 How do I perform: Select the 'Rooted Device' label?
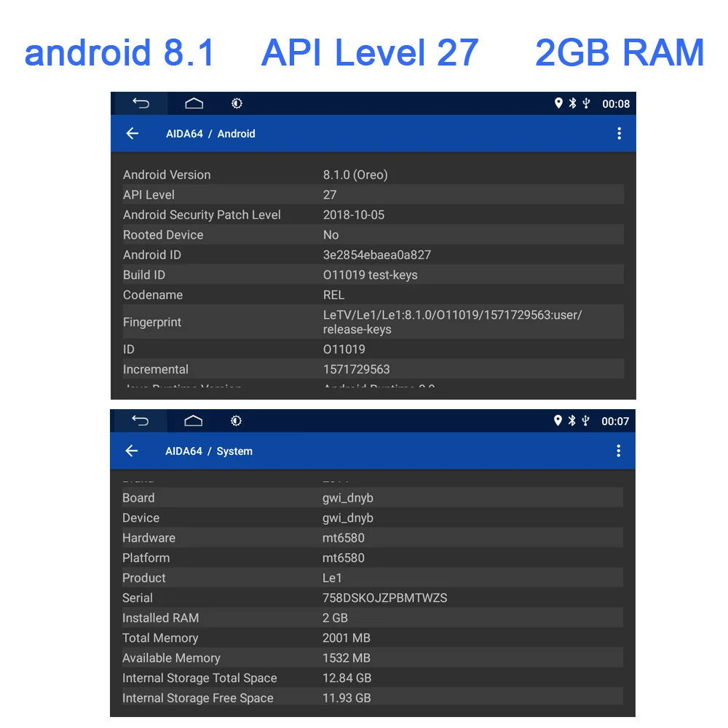tap(163, 235)
